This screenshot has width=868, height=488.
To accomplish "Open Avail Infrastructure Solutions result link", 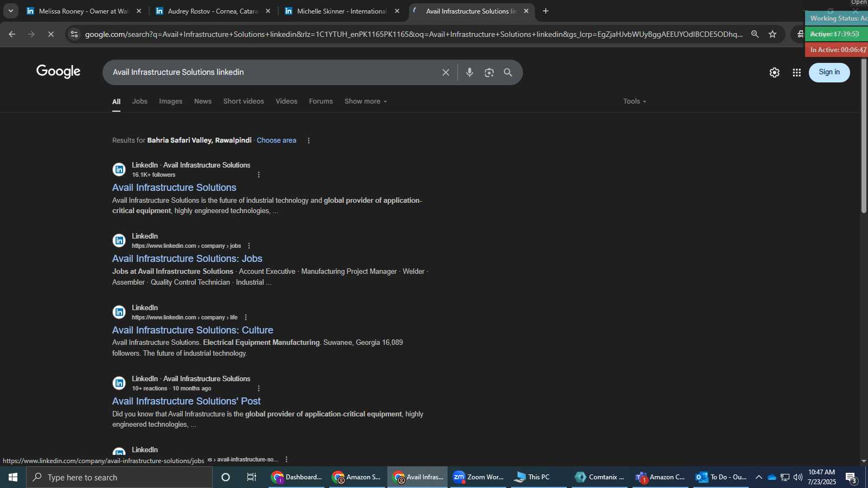I will pos(174,188).
